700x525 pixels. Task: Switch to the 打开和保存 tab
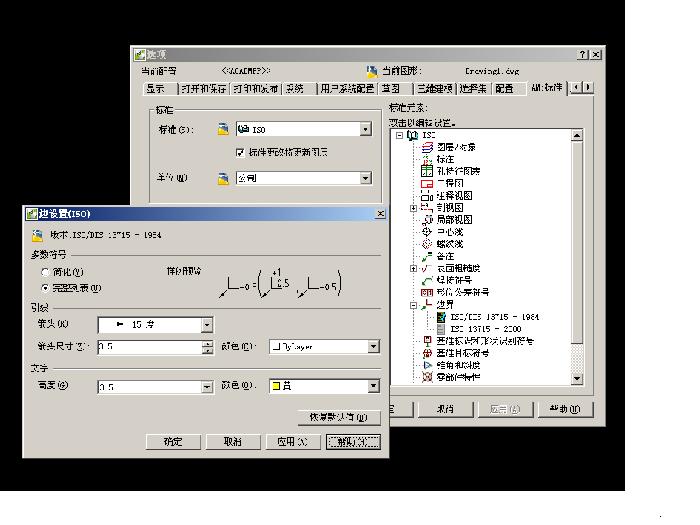tap(204, 88)
